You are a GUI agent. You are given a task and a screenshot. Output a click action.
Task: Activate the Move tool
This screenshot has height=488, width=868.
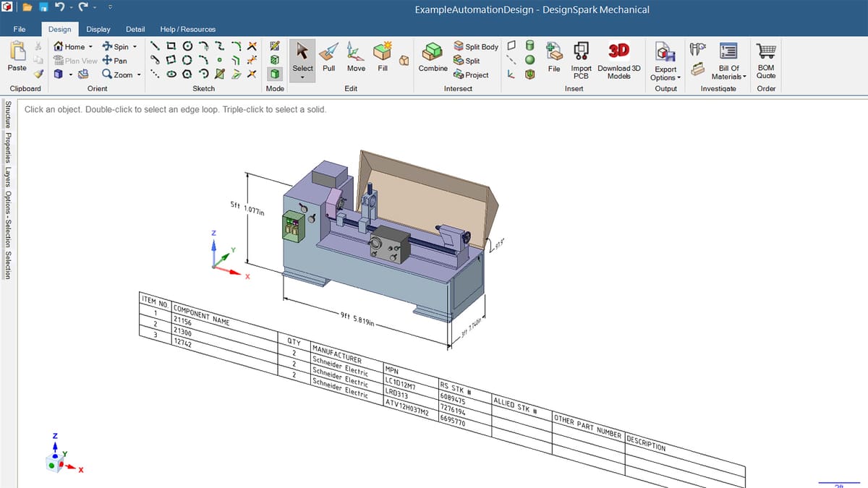click(356, 56)
